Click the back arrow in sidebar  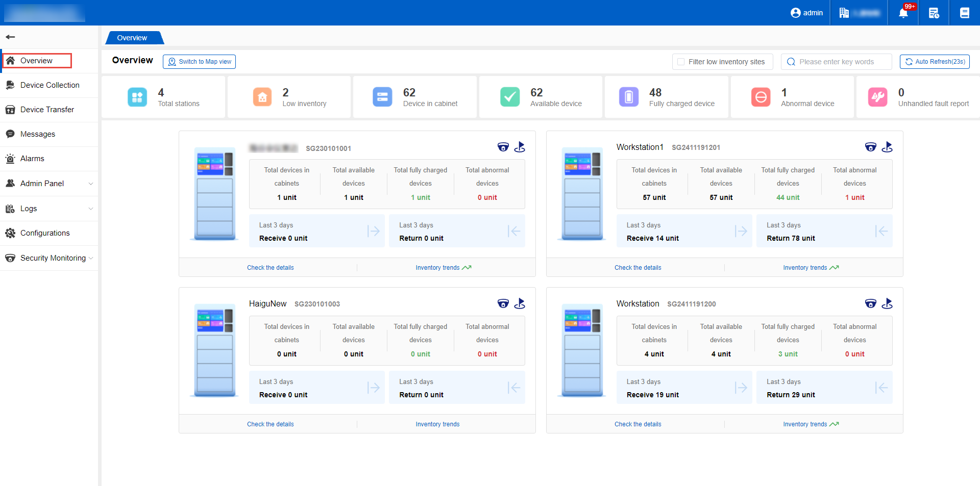pyautogui.click(x=10, y=37)
